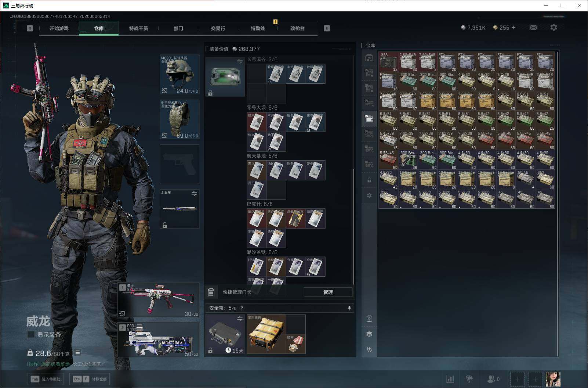
Task: Select the 军用炸药 item in the safe box
Action: [266, 334]
